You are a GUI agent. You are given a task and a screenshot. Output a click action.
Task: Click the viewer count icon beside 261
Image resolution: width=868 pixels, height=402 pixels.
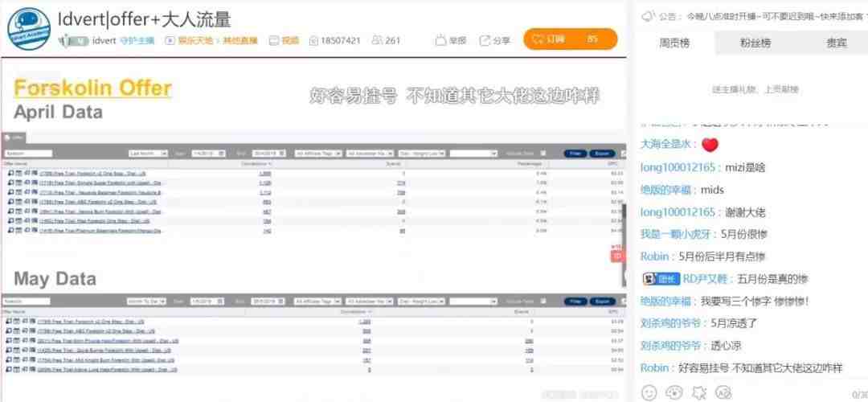point(378,40)
